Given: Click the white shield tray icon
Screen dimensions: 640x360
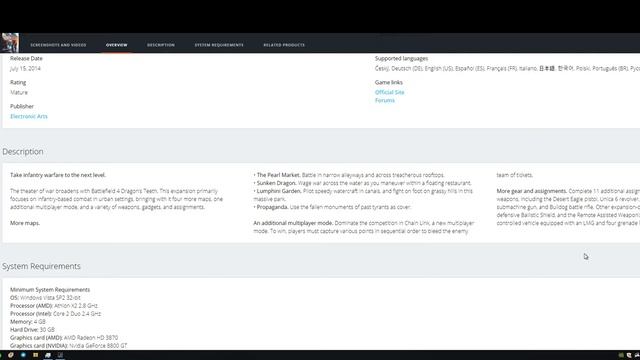Looking at the screenshot, I should [629, 356].
